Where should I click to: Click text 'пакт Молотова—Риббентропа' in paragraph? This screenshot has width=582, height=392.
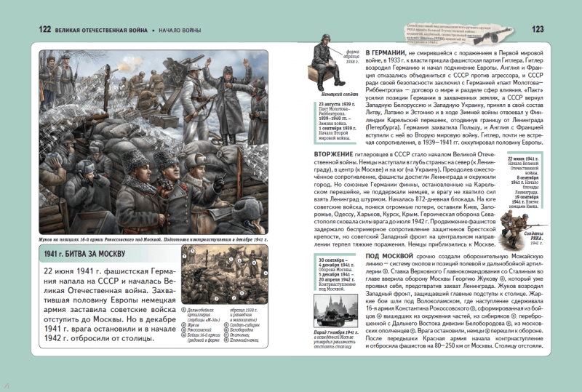pyautogui.click(x=453, y=87)
